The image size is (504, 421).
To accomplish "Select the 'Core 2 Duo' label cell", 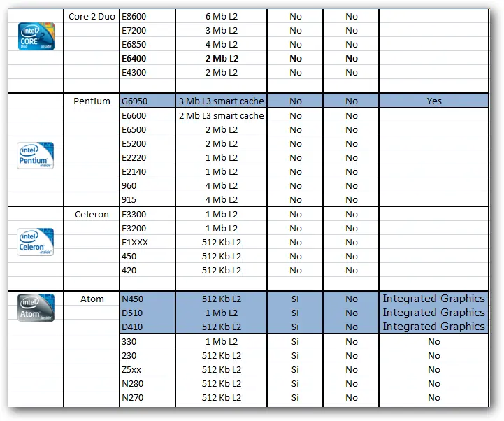I will [92, 16].
